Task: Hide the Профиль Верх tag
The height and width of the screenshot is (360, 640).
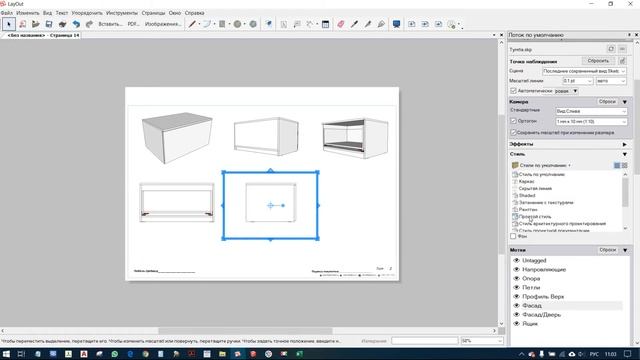Action: (516, 296)
